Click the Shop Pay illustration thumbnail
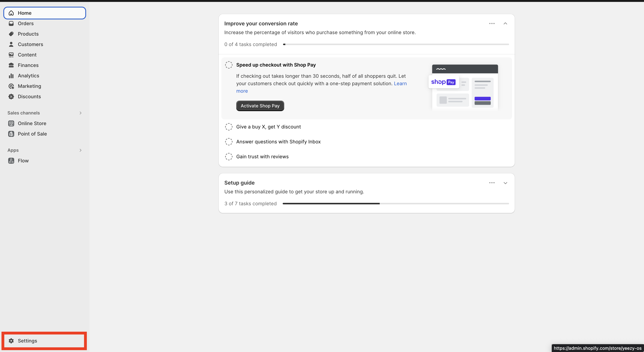This screenshot has height=352, width=644. (463, 87)
